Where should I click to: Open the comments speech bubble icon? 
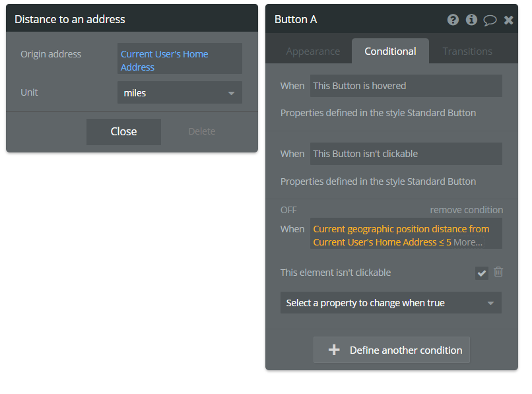(490, 20)
